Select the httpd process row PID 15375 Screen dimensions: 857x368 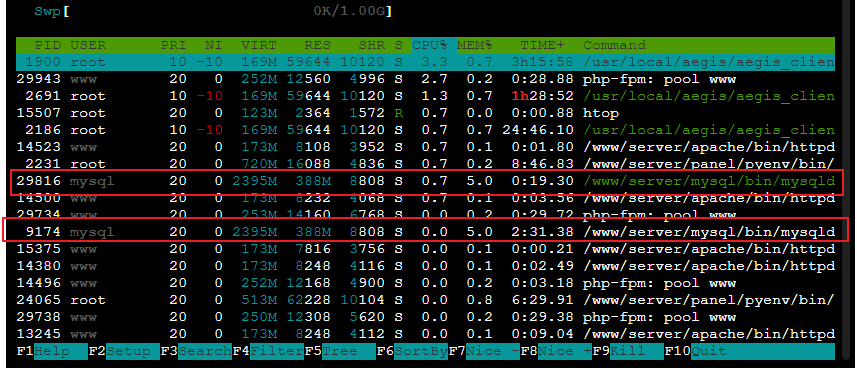click(425, 249)
